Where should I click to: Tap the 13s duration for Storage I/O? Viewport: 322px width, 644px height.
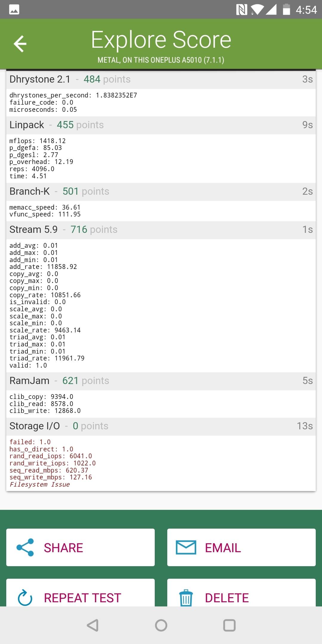[305, 426]
